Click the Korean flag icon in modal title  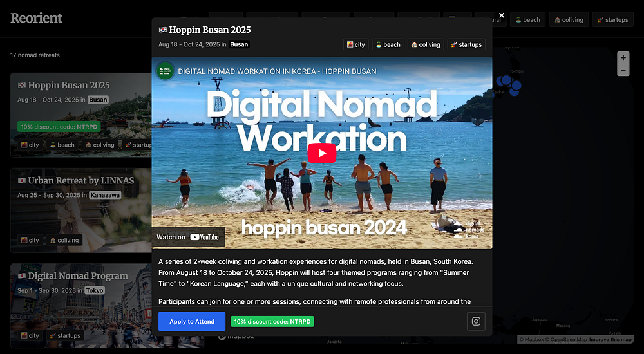(x=163, y=30)
